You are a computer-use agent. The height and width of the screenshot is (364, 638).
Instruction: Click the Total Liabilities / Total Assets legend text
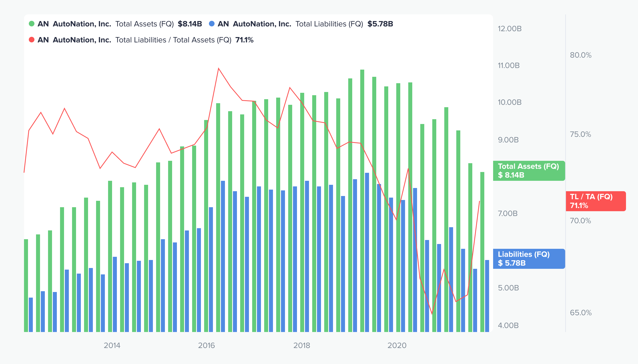[x=173, y=40]
